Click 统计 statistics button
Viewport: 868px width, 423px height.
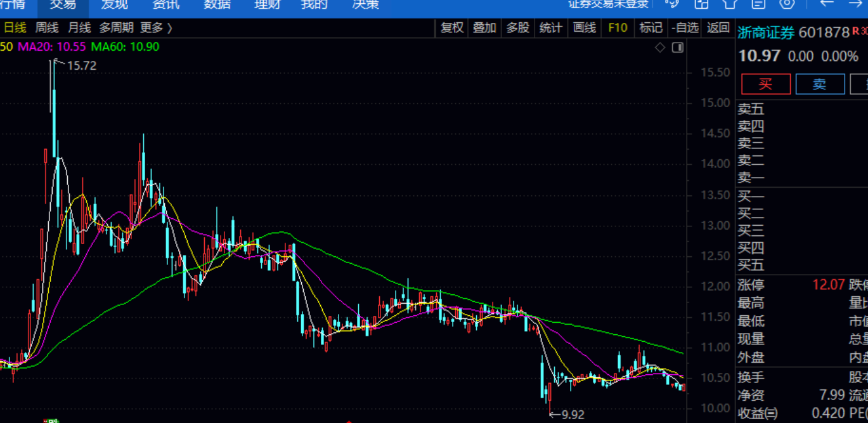[550, 28]
